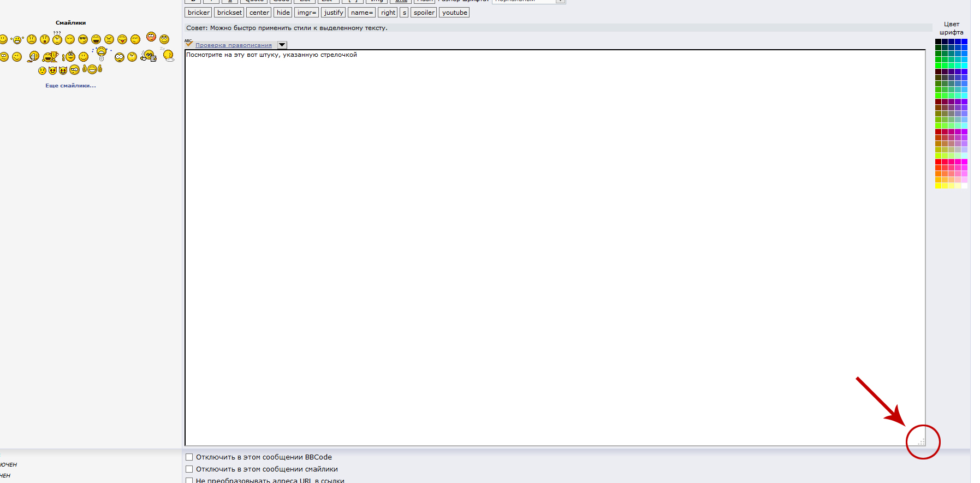
Task: Click inside the message text area
Action: tap(555, 248)
